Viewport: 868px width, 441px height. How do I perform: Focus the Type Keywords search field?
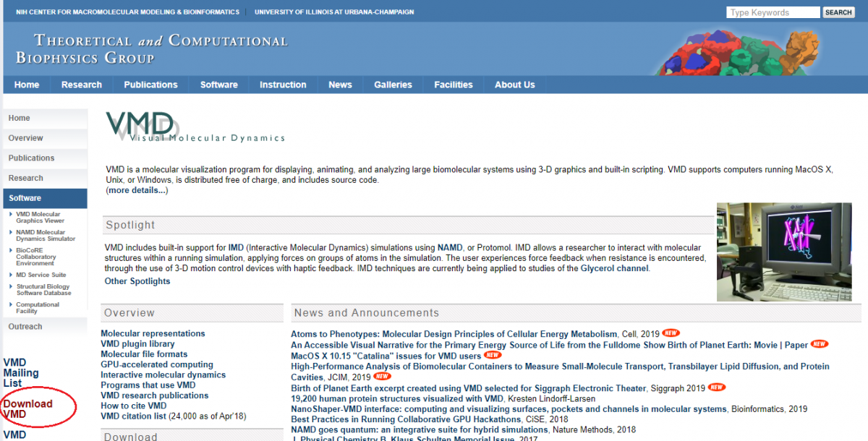(x=773, y=12)
